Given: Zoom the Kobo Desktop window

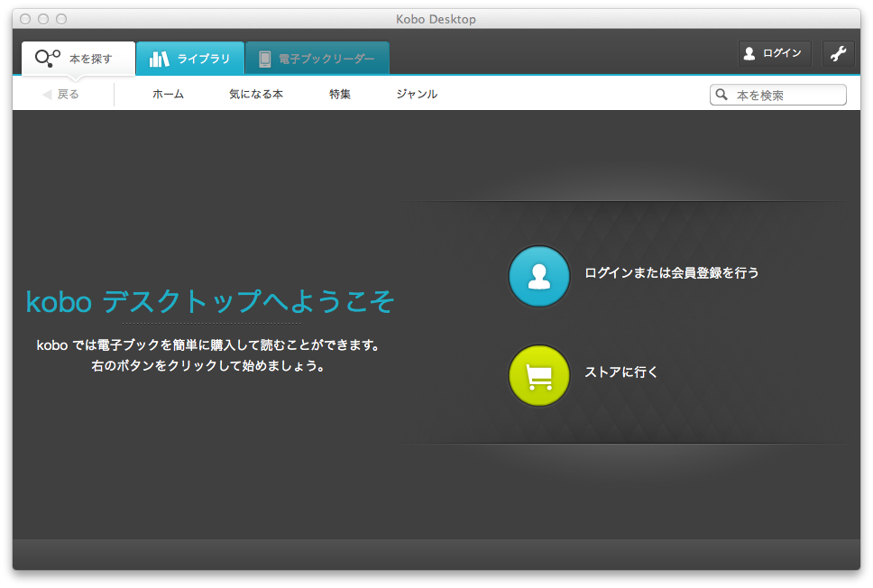Looking at the screenshot, I should (62, 19).
